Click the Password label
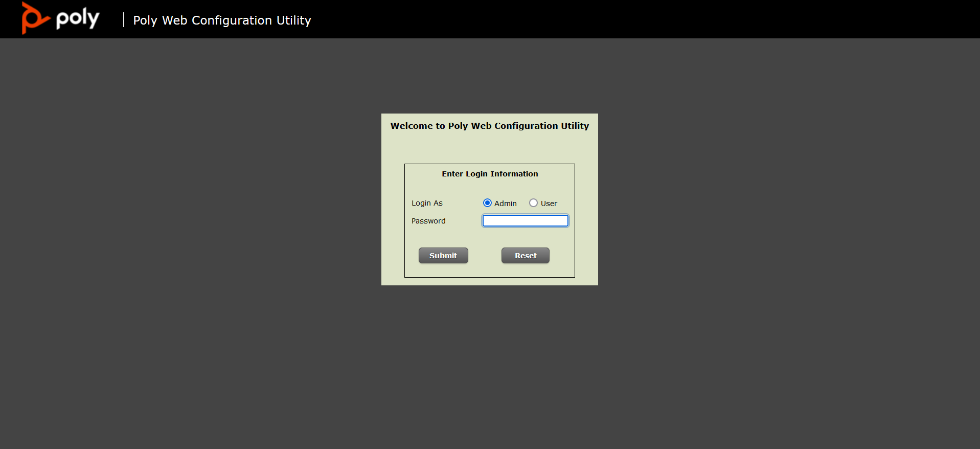This screenshot has width=980, height=449. 428,221
